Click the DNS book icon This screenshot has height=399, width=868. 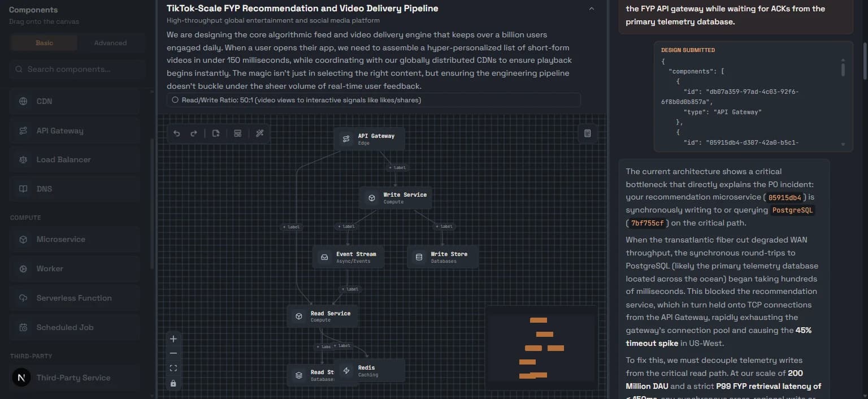tap(23, 189)
